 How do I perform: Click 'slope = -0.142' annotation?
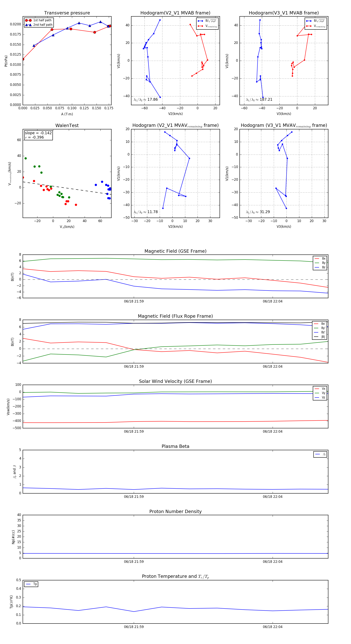(38, 133)
